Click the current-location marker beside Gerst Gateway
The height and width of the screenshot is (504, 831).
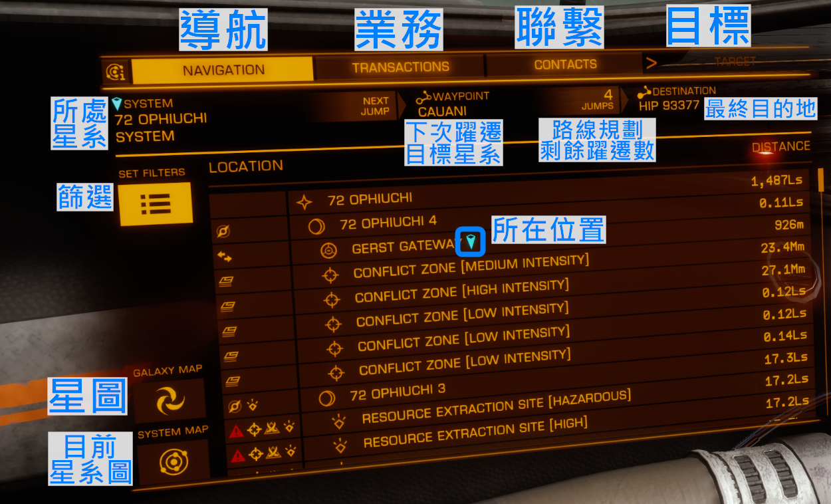coord(471,242)
